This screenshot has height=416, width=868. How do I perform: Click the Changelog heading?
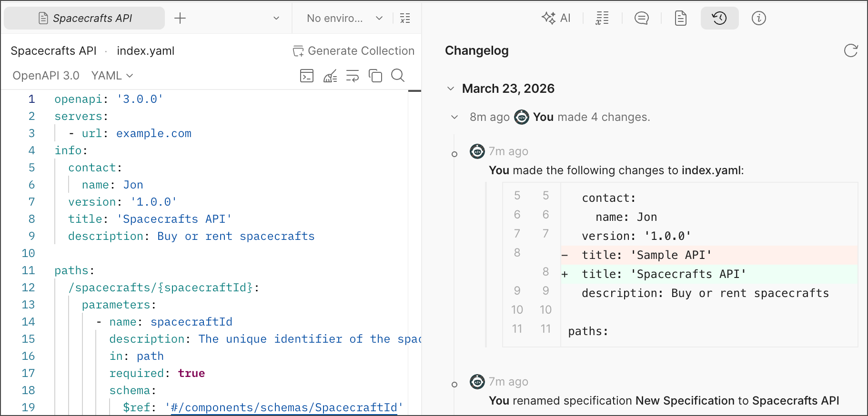pyautogui.click(x=477, y=50)
